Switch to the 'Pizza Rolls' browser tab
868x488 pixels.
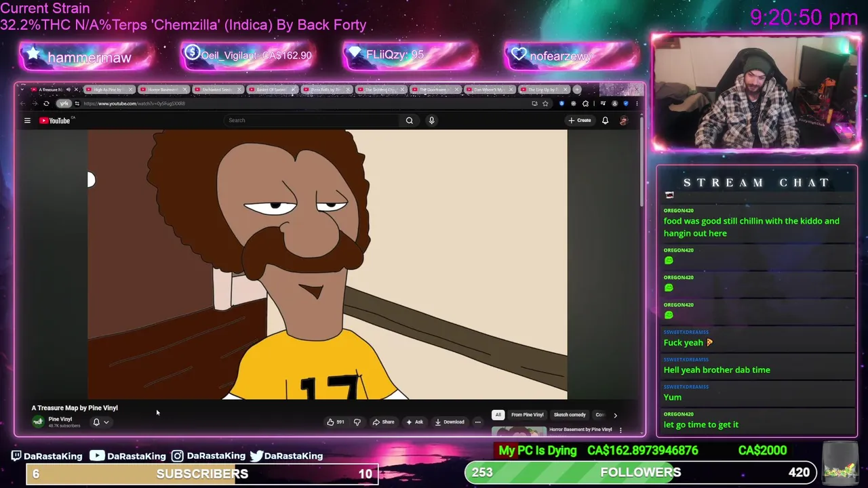coord(325,89)
